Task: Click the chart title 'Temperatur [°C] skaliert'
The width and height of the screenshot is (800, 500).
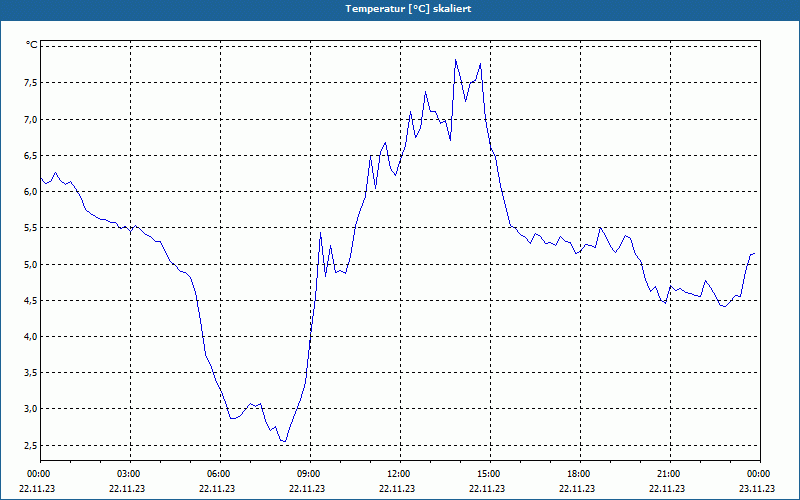Action: tap(408, 9)
